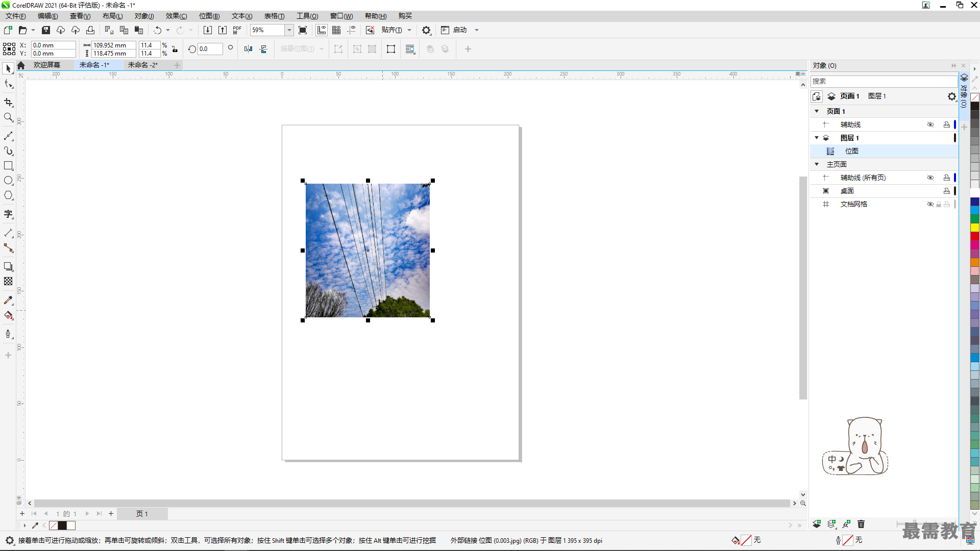Image resolution: width=980 pixels, height=551 pixels.
Task: Toggle lock ratio padlock in property bar
Action: tap(175, 49)
